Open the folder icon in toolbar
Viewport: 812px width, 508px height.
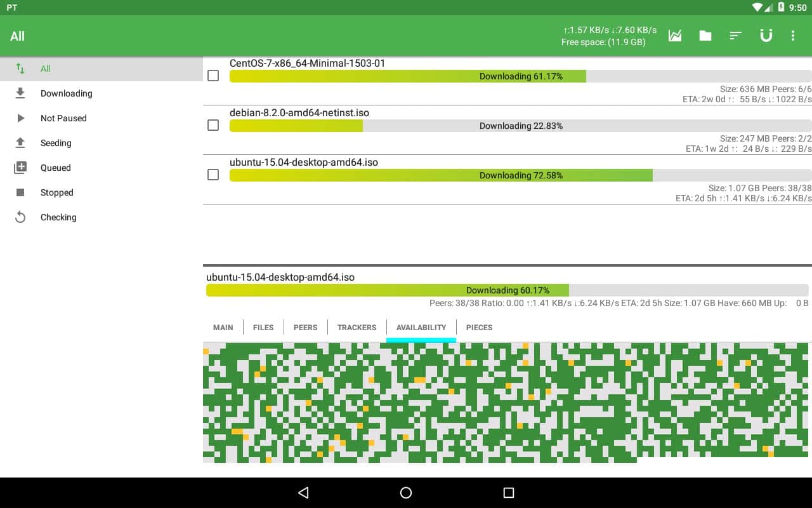click(x=705, y=36)
